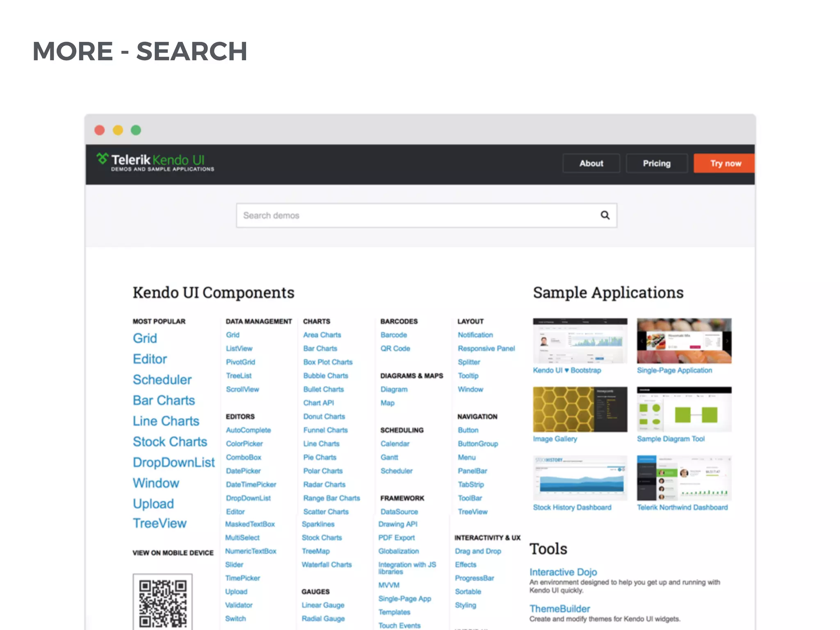840x630 pixels.
Task: Open the Box Plot Charts link
Action: pyautogui.click(x=328, y=362)
